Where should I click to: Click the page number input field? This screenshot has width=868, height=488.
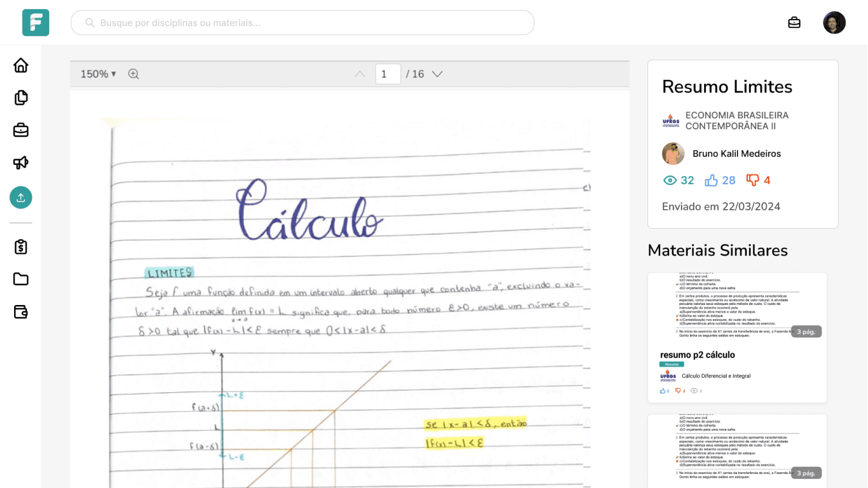[x=388, y=74]
